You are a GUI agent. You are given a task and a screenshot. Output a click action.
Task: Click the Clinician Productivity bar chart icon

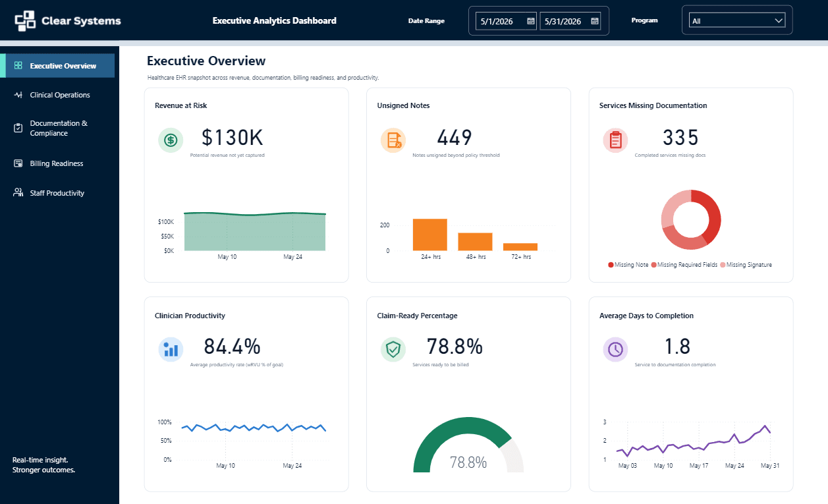171,349
